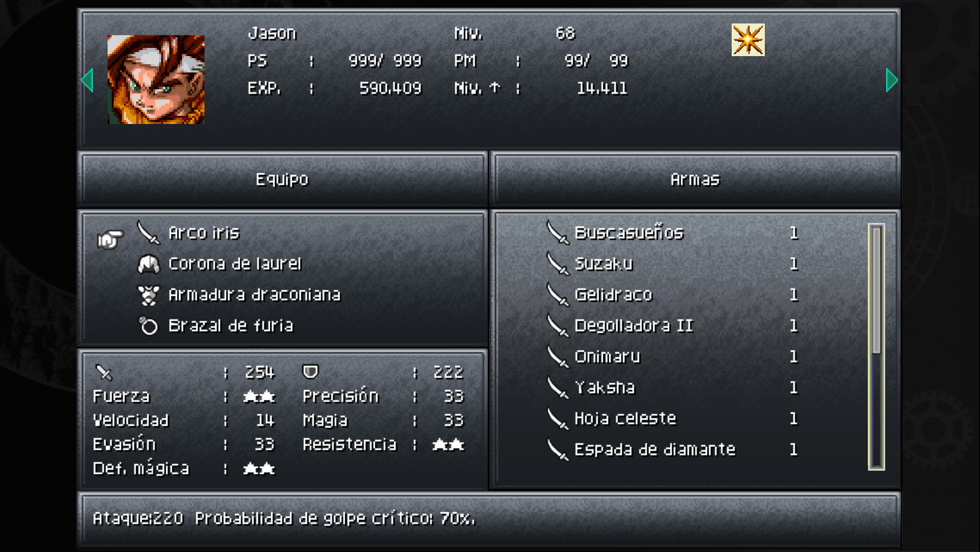Viewport: 980px width, 552px height.
Task: Open the Armas tab
Action: click(x=695, y=179)
